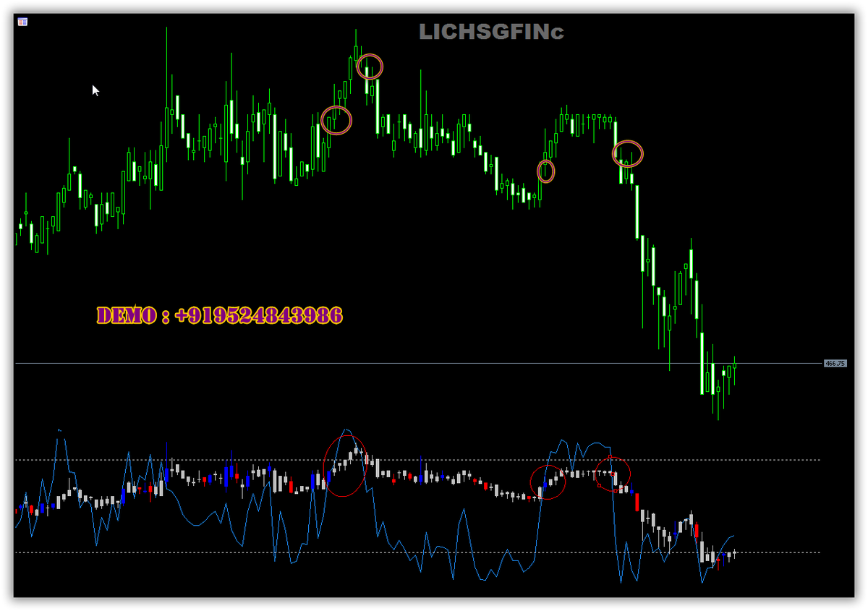Click the DEMO : +919524843986 text
The height and width of the screenshot is (611, 868).
point(220,315)
